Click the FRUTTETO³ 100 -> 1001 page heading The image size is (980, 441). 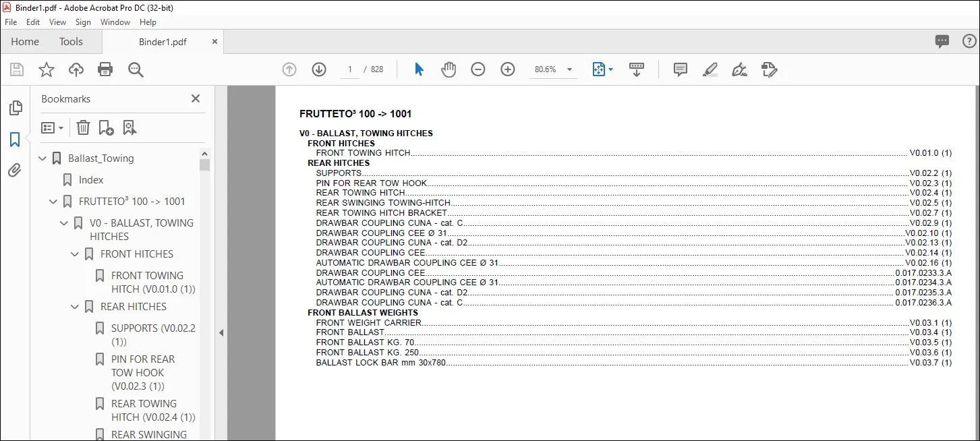click(355, 114)
